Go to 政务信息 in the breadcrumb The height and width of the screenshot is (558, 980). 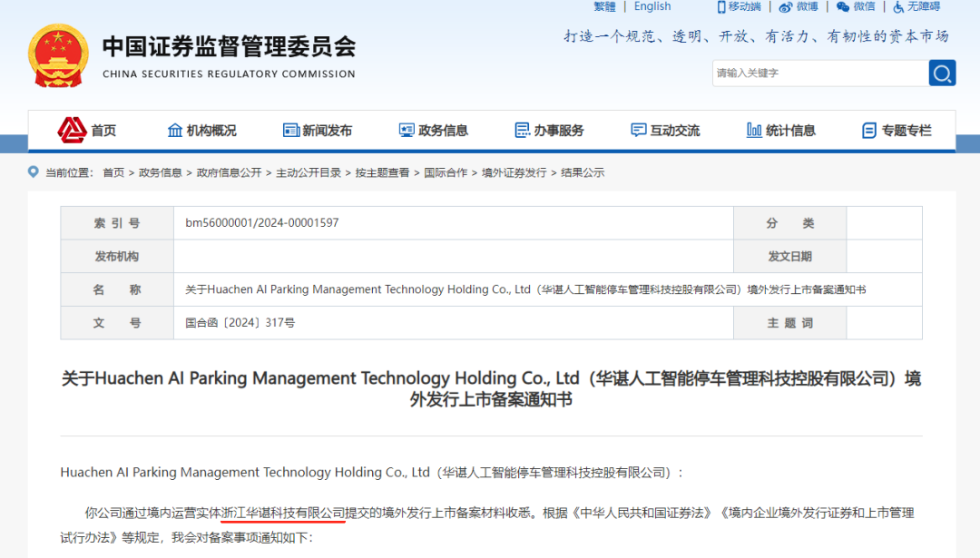[x=160, y=172]
